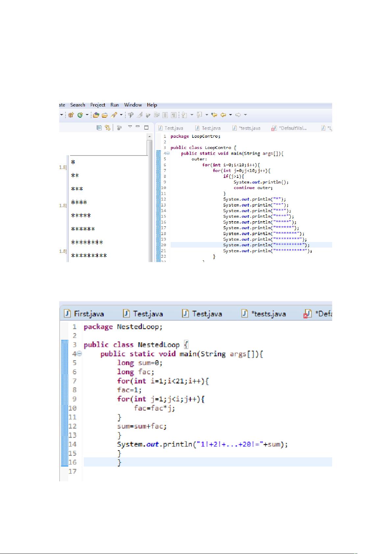The height and width of the screenshot is (554, 392).
Task: Switch to the First.java editor tab
Action: [x=85, y=314]
